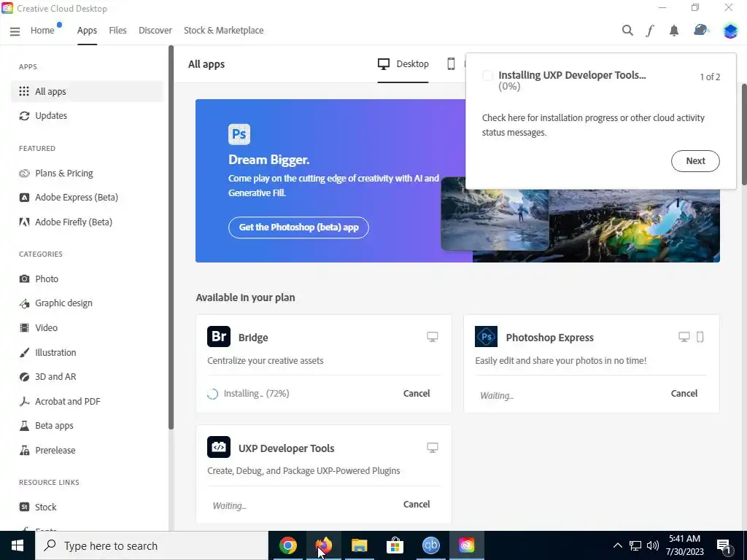Click the mobile device tab icon
This screenshot has height=560, width=747.
(x=451, y=64)
